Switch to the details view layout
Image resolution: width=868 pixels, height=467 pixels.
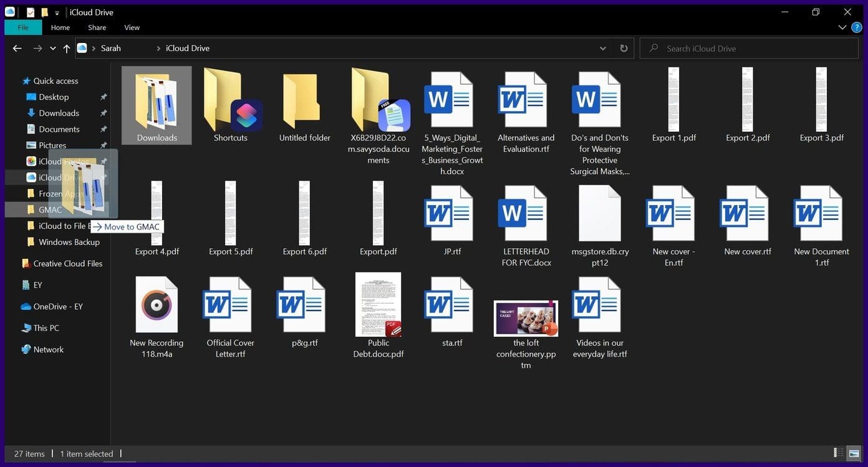(x=839, y=453)
